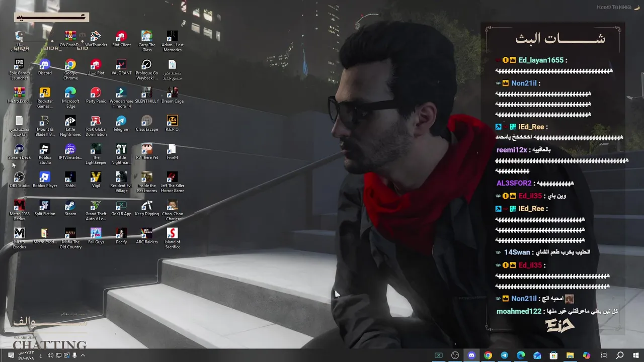
Task: Select the GoXLR App desktop shortcut
Action: [x=121, y=208]
